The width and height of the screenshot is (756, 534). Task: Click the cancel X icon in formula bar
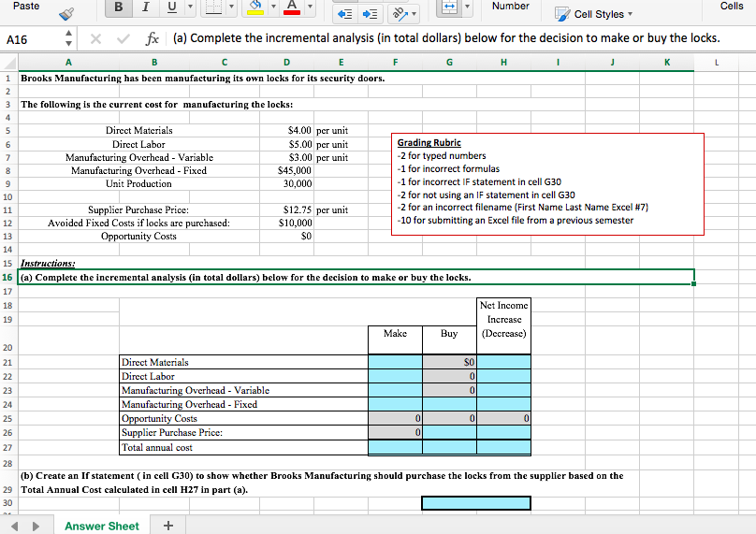[96, 38]
